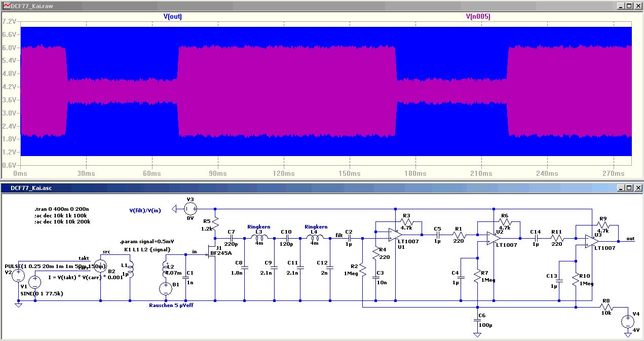Viewport: 644px width, 341px height.
Task: Click the V(out) trace label
Action: point(172,16)
